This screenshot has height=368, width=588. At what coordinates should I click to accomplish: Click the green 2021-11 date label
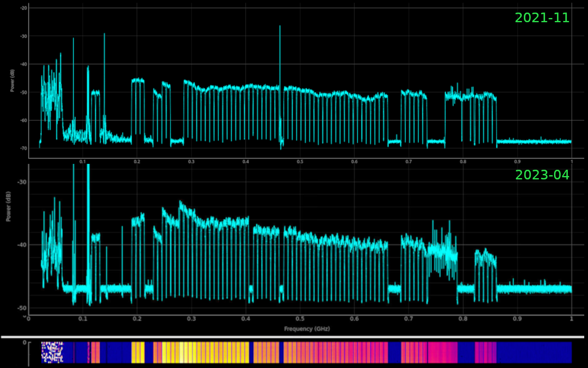point(542,18)
